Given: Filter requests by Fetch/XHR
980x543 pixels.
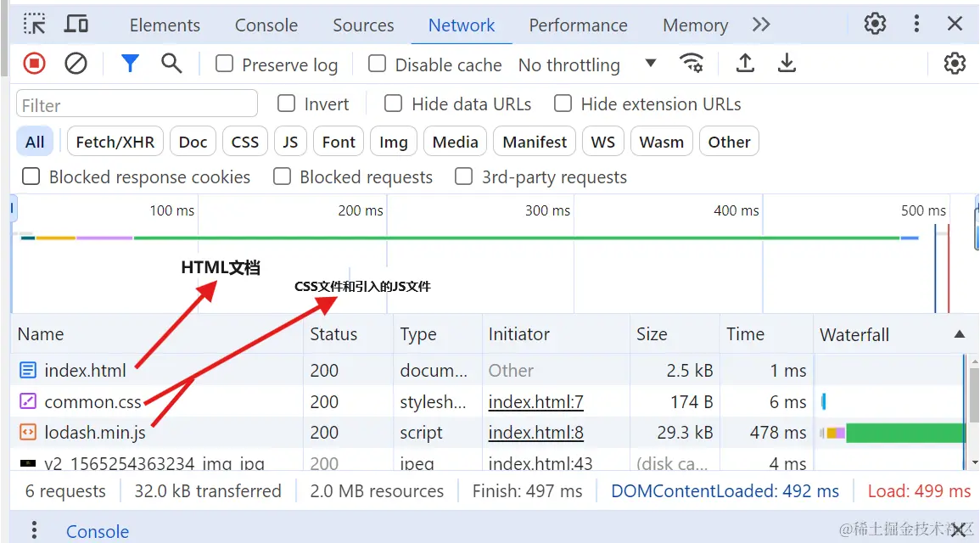Looking at the screenshot, I should coord(115,142).
